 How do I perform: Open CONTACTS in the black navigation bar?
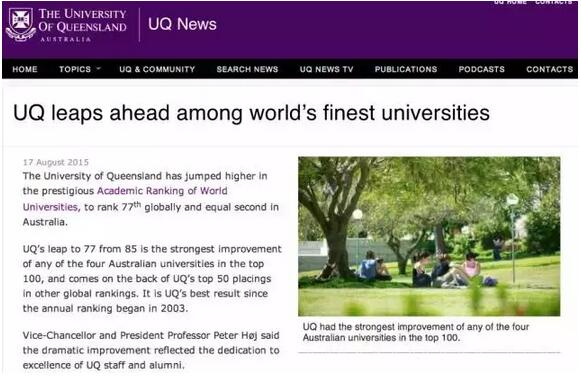pos(550,69)
